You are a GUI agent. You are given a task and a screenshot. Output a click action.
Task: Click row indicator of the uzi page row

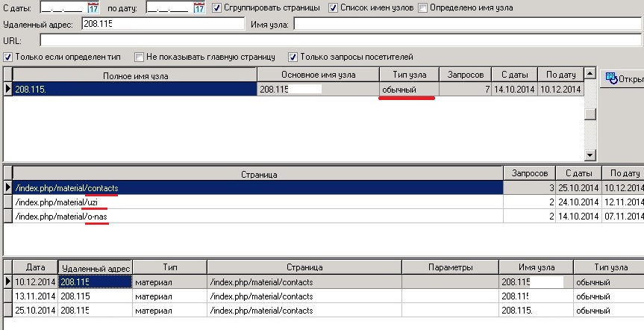click(x=7, y=202)
